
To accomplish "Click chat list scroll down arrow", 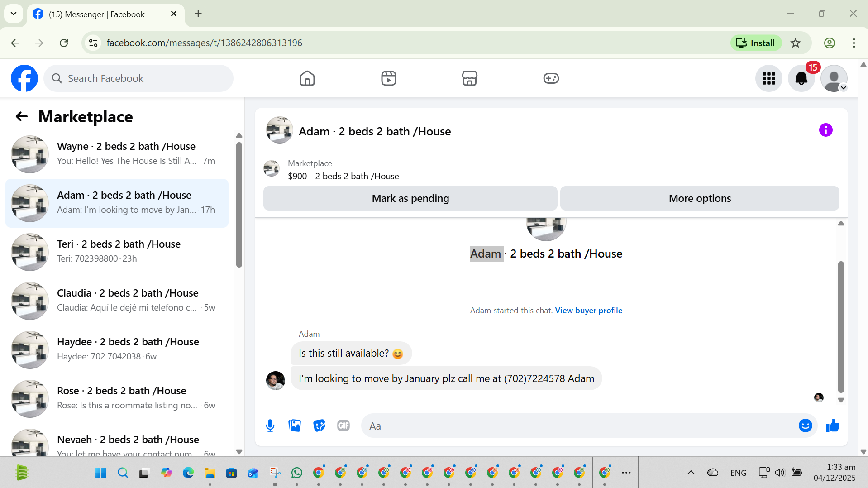I will pos(239,452).
